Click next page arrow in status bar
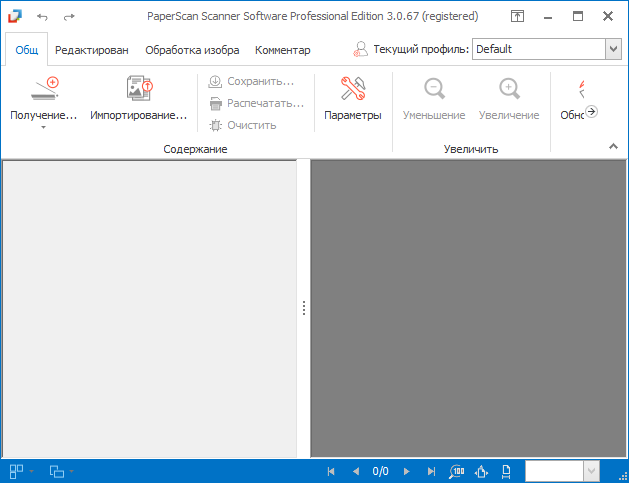Screen dimensions: 629x483 407,471
